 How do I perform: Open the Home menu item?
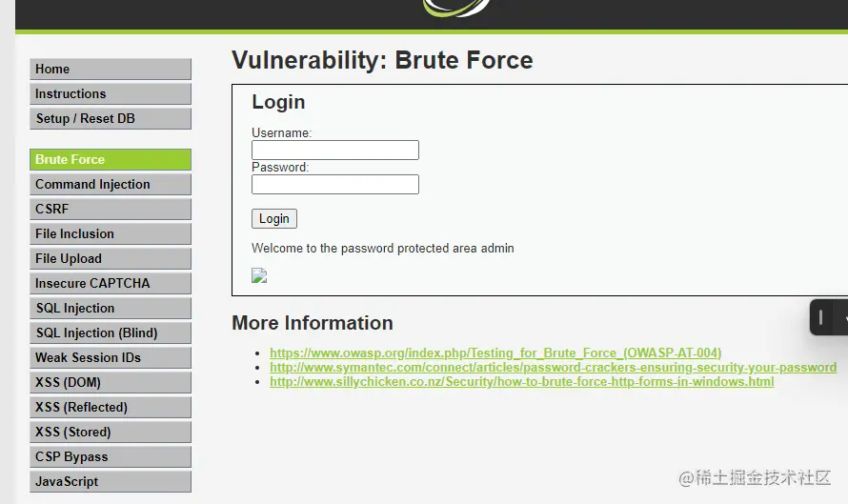pos(110,70)
